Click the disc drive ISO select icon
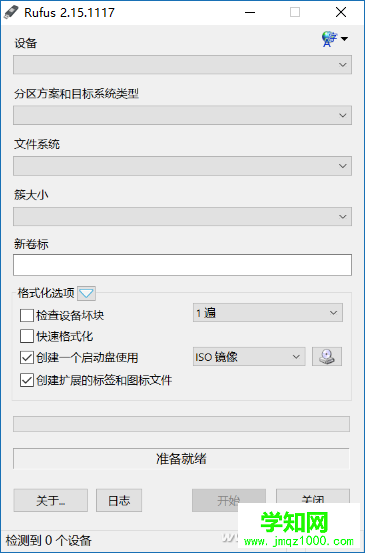This screenshot has height=553, width=365. (327, 357)
